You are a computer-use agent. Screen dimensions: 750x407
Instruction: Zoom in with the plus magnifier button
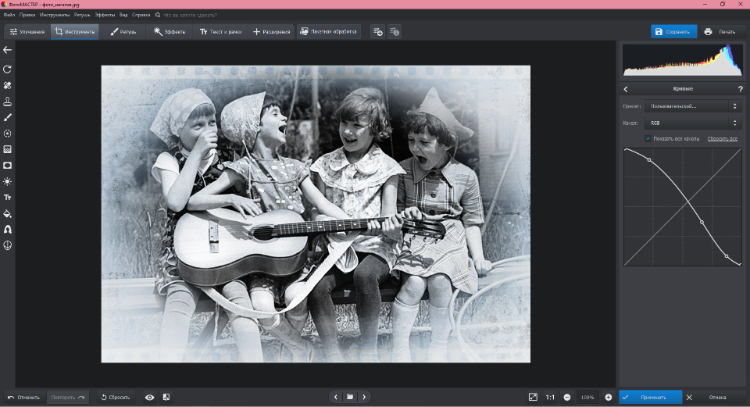pyautogui.click(x=608, y=397)
